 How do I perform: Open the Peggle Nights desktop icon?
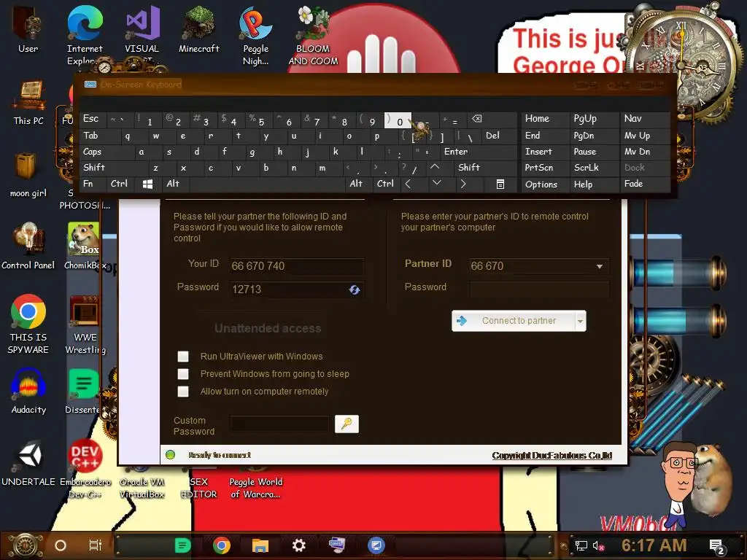click(x=256, y=36)
